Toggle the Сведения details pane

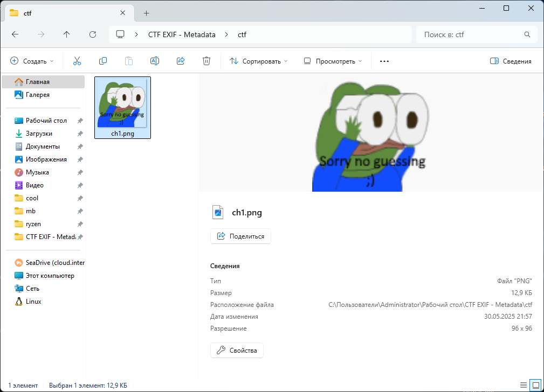[x=511, y=61]
